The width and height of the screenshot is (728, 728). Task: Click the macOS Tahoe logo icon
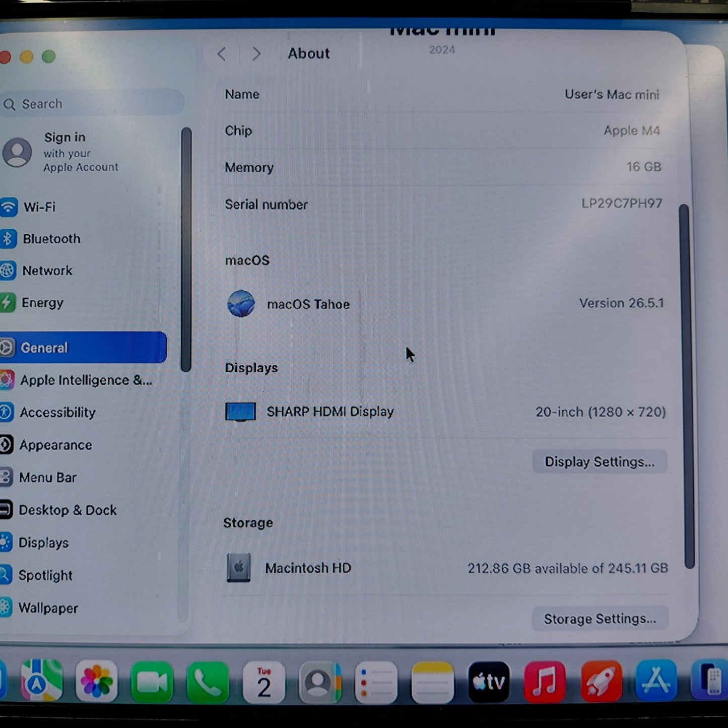tap(241, 304)
